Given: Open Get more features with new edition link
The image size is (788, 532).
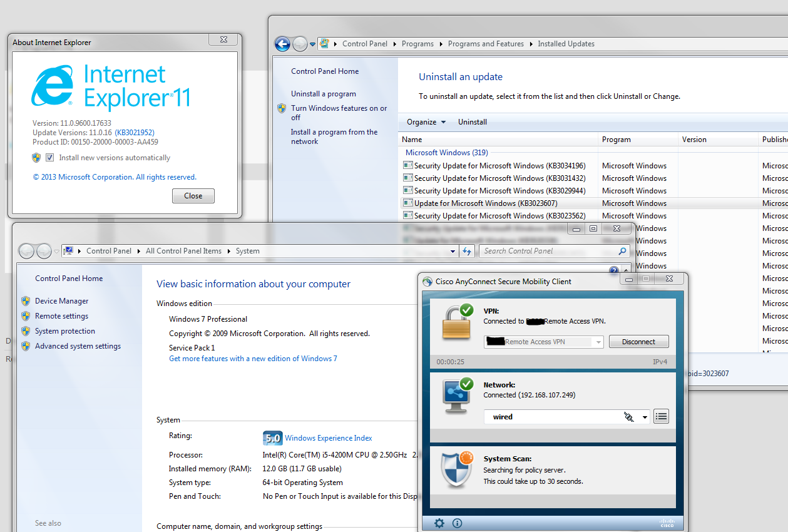Looking at the screenshot, I should tap(253, 359).
